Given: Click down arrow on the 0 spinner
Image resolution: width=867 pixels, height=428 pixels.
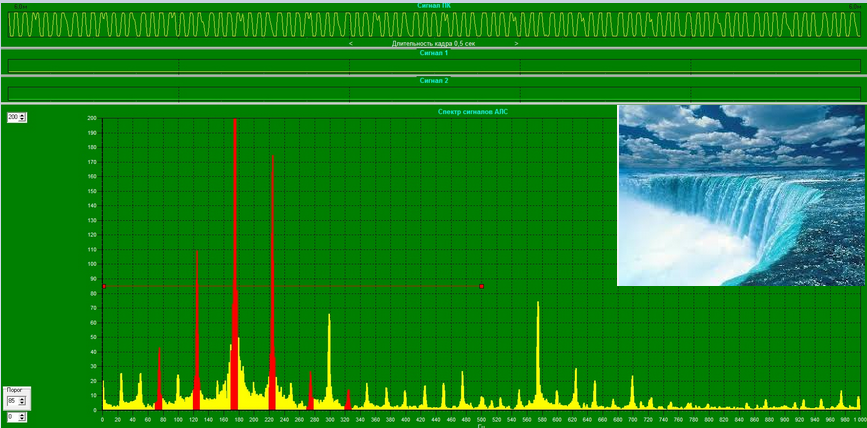Looking at the screenshot, I should coord(23,420).
